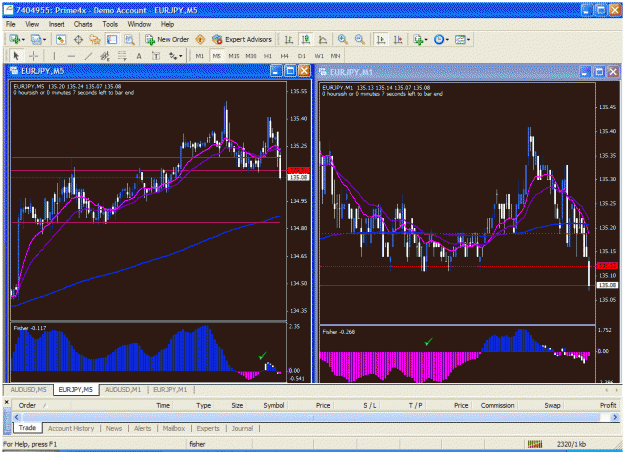
Task: Switch timeframe to D1
Action: [x=301, y=56]
